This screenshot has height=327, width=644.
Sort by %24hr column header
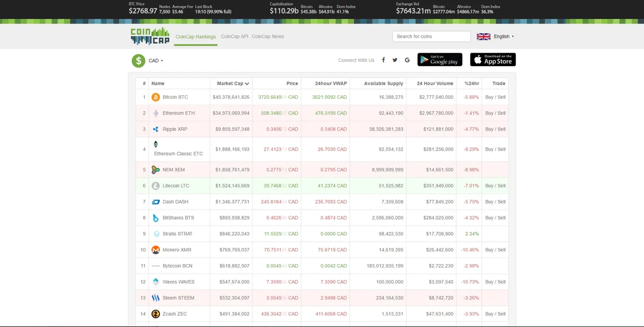point(472,84)
